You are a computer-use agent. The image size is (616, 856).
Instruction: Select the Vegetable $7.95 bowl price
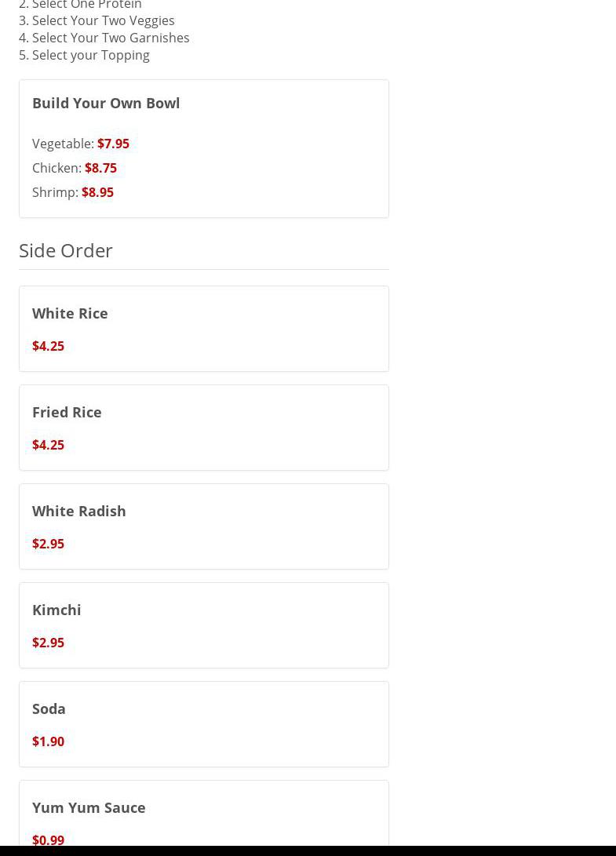pyautogui.click(x=113, y=144)
